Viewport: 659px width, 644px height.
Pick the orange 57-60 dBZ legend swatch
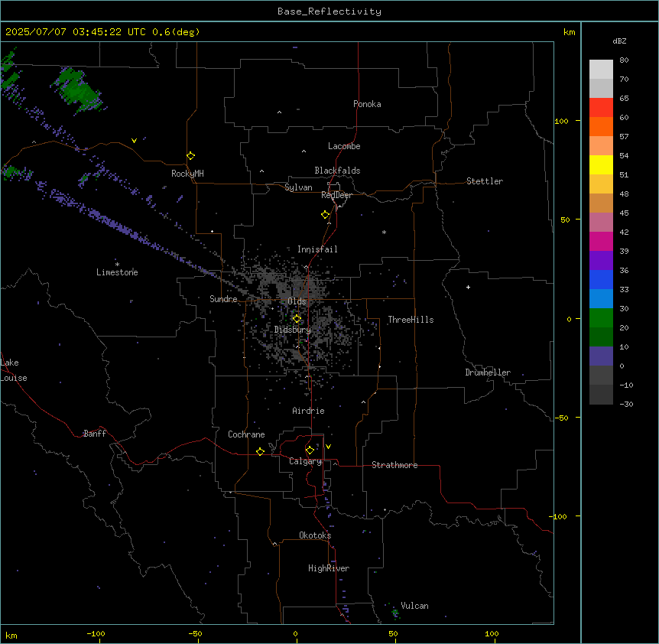[601, 126]
